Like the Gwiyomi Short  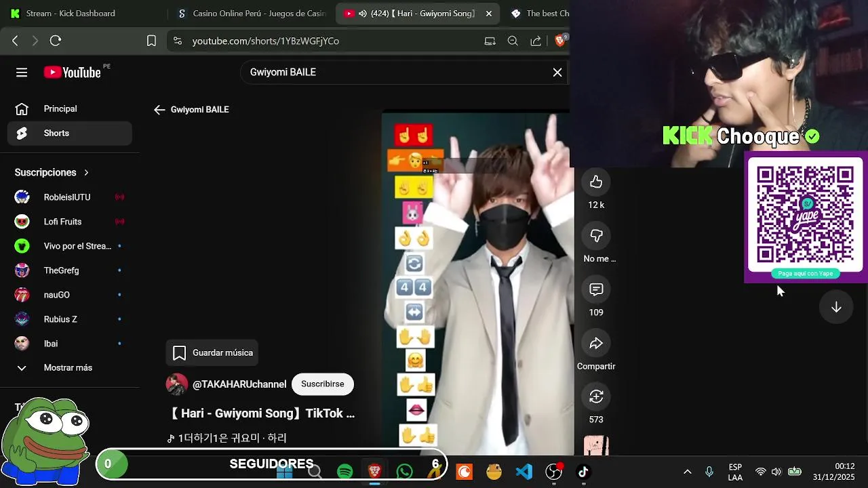[596, 182]
